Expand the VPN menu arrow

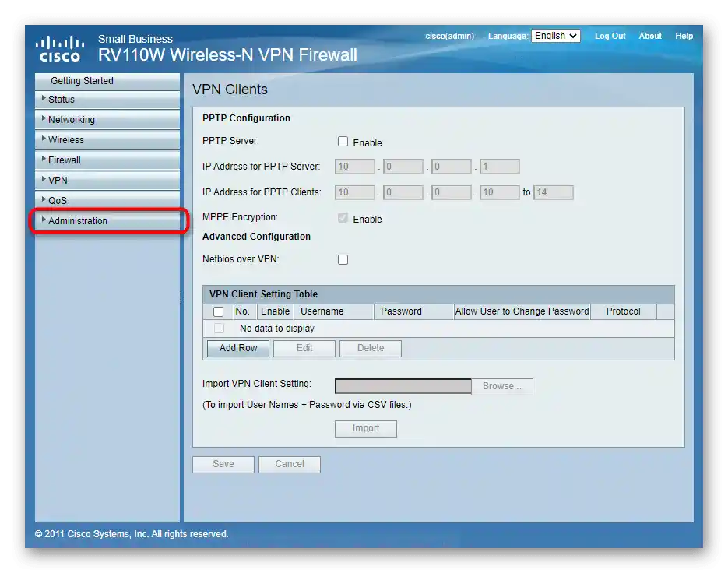tap(44, 179)
